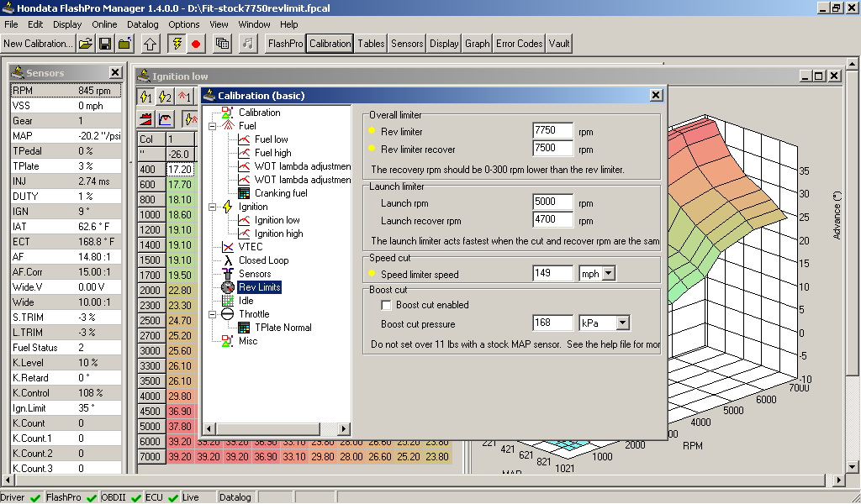Close the Calibration (basic) dialog
The width and height of the screenshot is (861, 504).
tap(656, 96)
